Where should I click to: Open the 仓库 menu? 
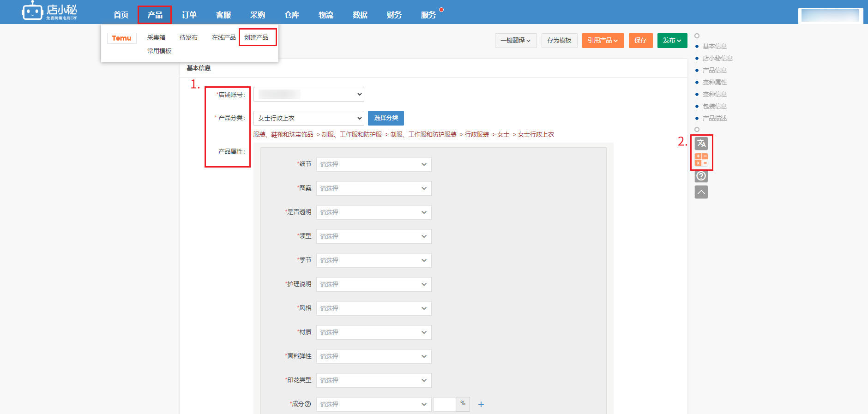[292, 15]
